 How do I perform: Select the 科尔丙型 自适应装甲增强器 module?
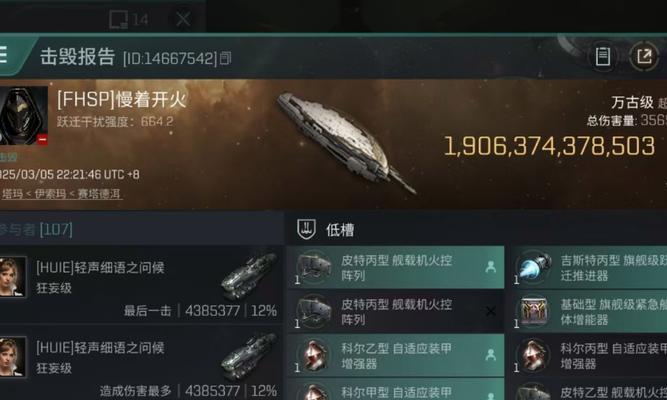coord(589,356)
